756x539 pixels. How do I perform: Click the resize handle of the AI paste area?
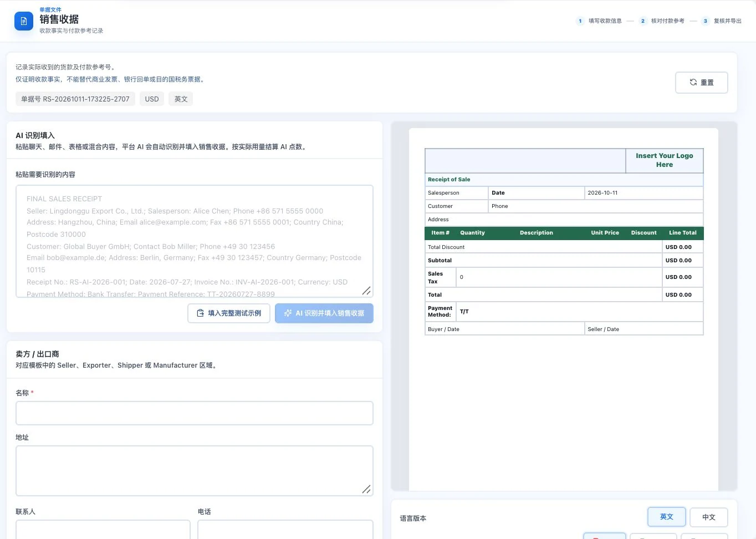366,291
